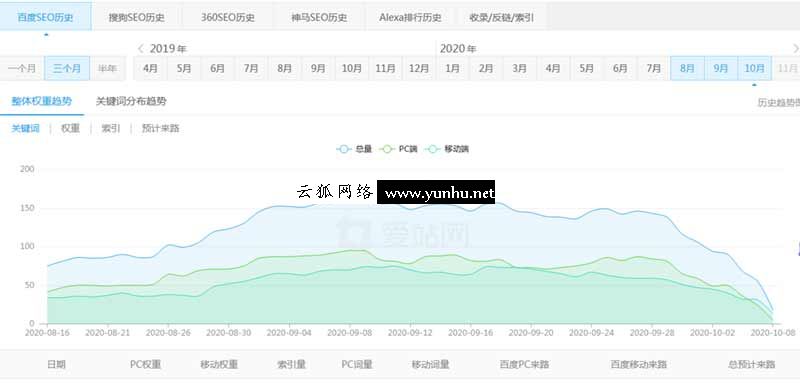The height and width of the screenshot is (388, 800).
Task: Select 4月 of 2020
Action: click(553, 68)
